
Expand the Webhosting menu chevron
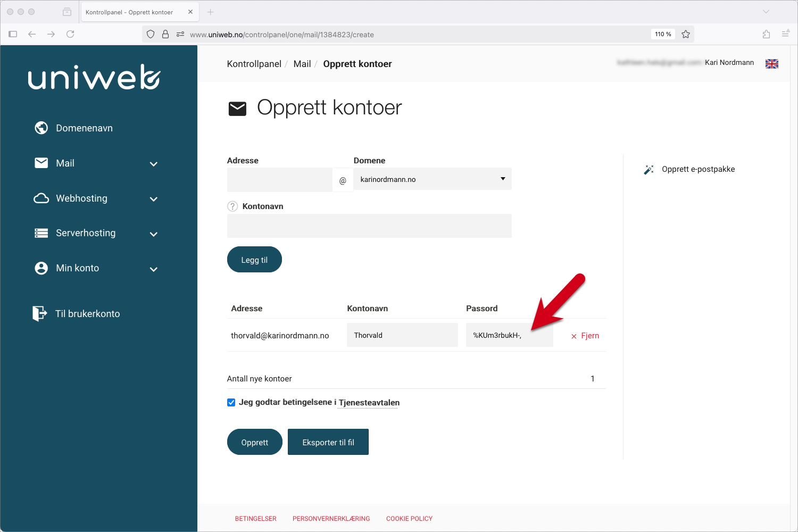pyautogui.click(x=154, y=199)
